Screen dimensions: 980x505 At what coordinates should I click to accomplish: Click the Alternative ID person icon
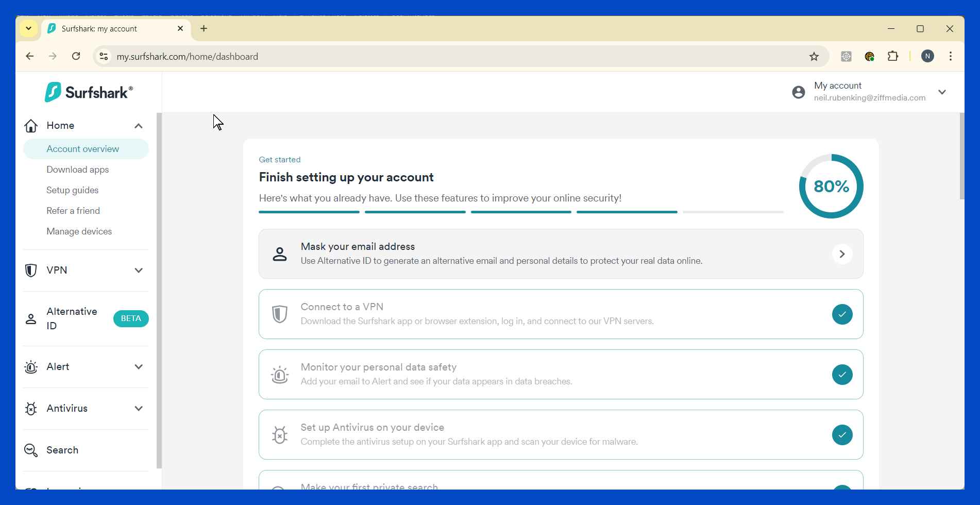[x=31, y=319]
